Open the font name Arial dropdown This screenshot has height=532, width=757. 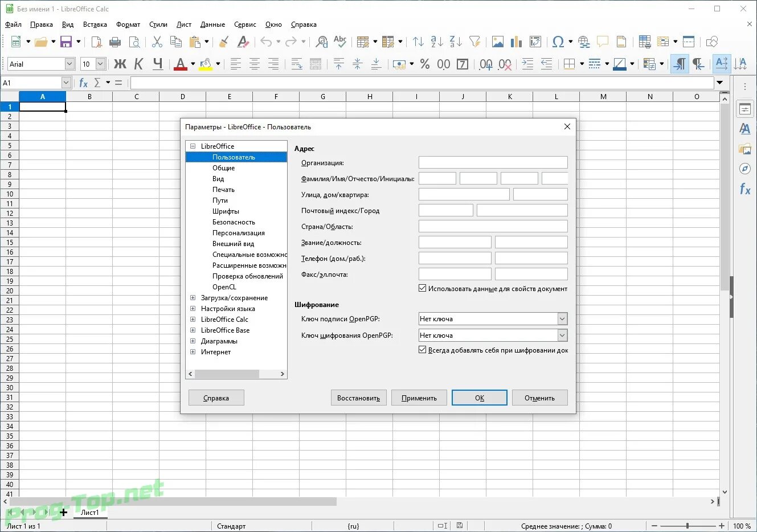(69, 64)
